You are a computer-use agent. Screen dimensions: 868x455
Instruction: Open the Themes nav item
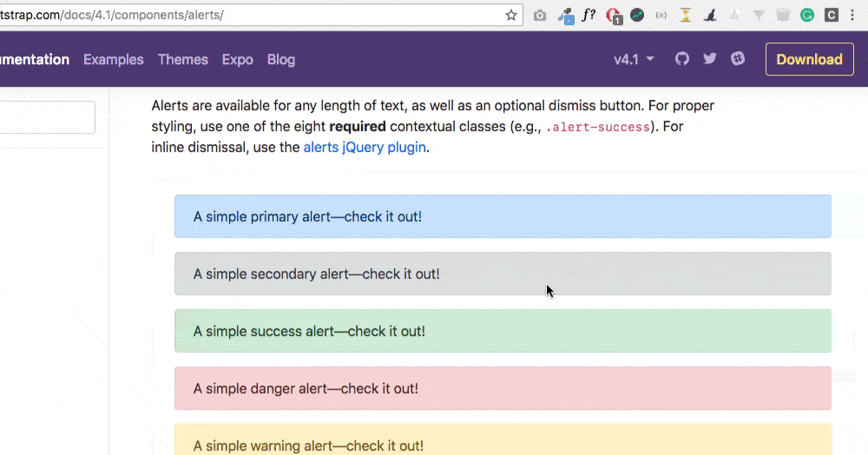(x=182, y=59)
